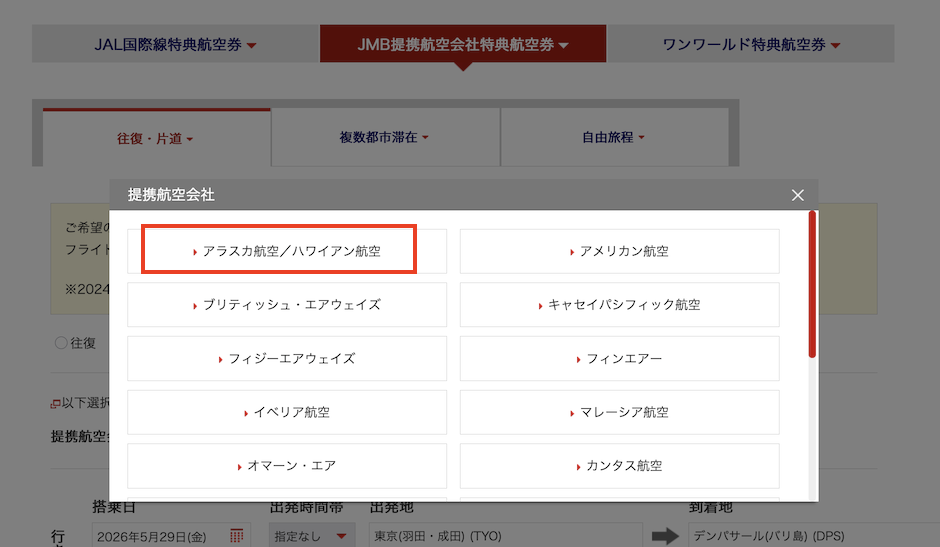The image size is (940, 547).
Task: Open the 以下選択 external link
Action: (80, 403)
